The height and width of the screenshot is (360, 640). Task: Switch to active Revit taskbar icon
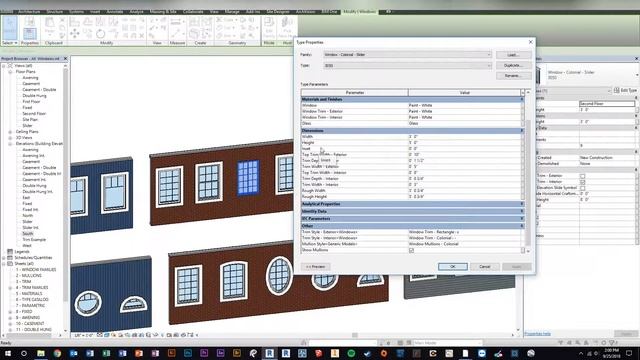[x=269, y=353]
